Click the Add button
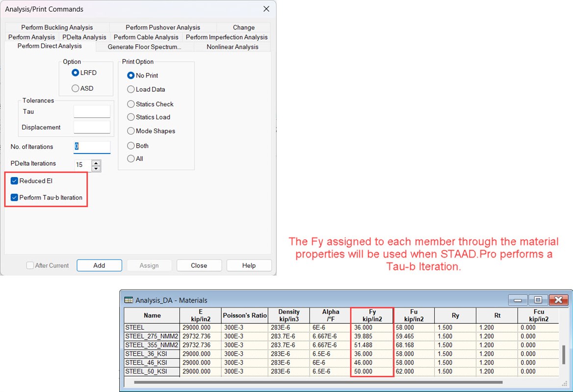Screen dimensions: 573x392 pyautogui.click(x=99, y=265)
